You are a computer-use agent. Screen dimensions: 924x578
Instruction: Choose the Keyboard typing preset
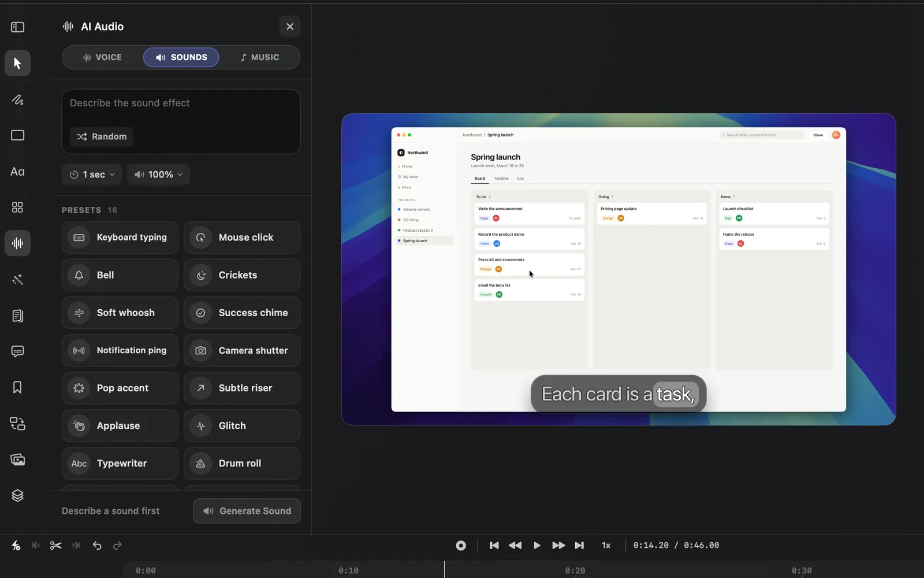(120, 238)
